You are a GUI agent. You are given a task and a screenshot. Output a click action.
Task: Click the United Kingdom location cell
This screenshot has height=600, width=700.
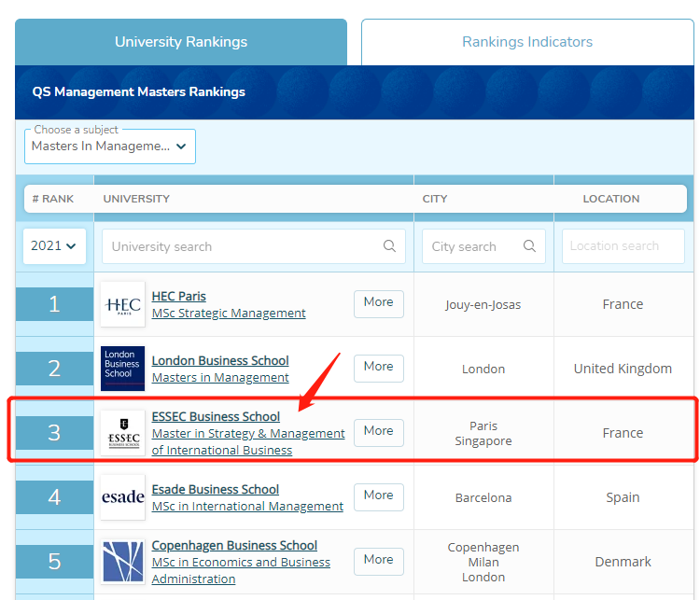[x=623, y=369]
